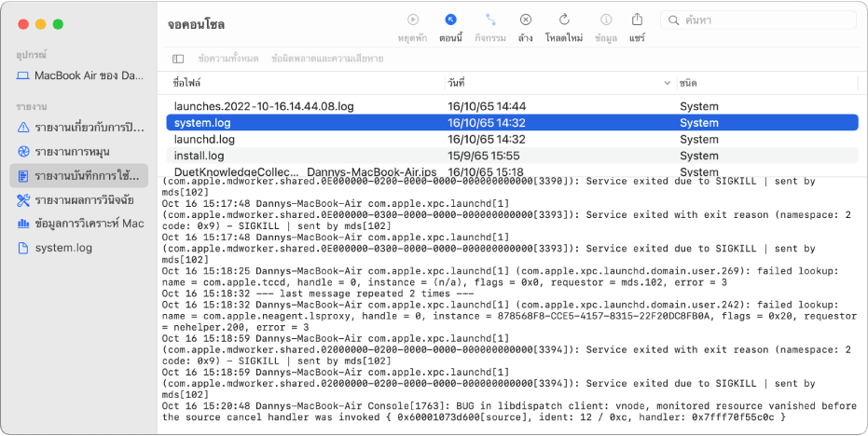Viewport: 868px width, 436px height.
Task: Clear the console with the ล้าง icon
Action: tap(525, 20)
